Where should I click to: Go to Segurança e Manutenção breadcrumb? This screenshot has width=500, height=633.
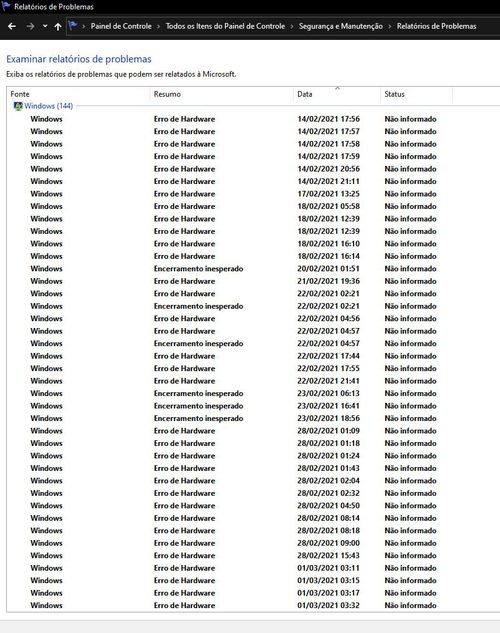tap(341, 26)
